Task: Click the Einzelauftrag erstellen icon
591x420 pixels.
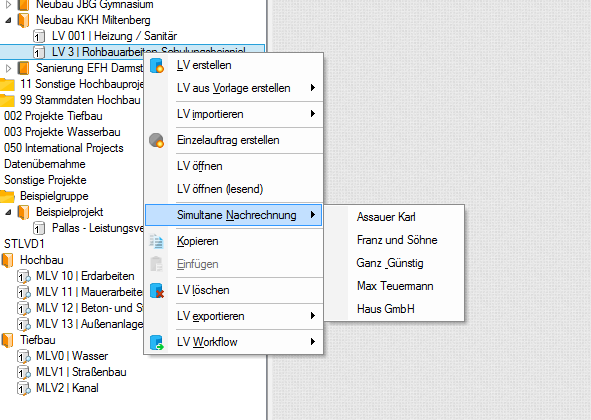Action: pos(156,140)
